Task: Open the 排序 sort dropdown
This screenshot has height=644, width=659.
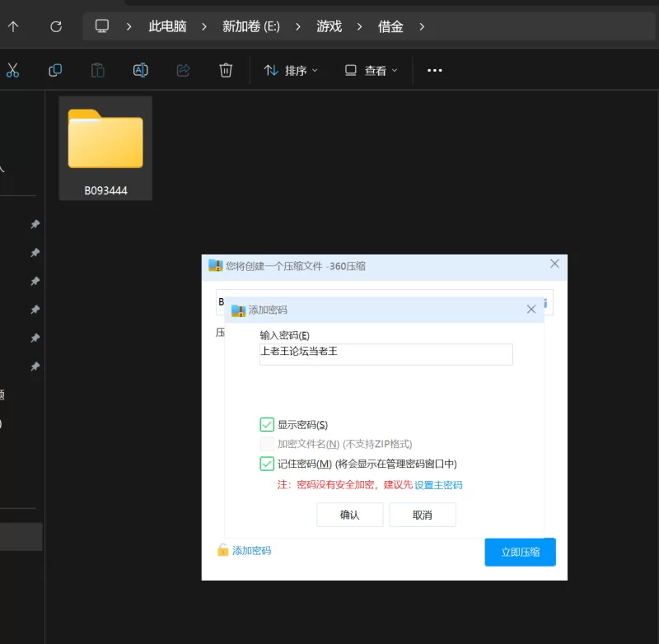Action: pos(291,70)
